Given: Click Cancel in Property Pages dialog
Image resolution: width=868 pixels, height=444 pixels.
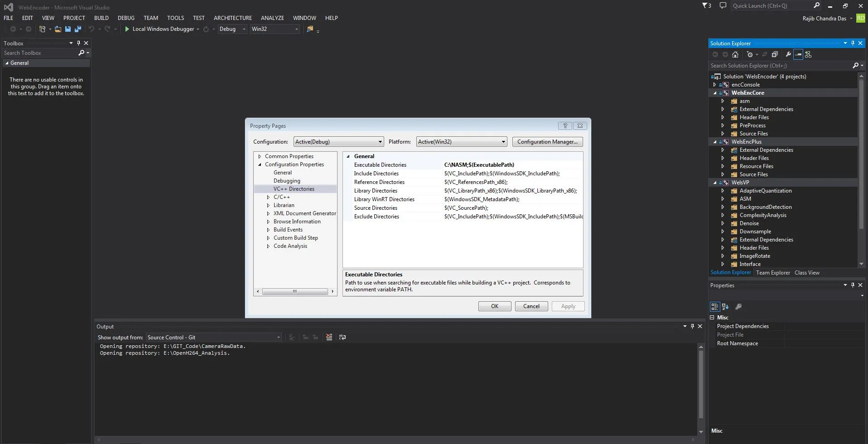Looking at the screenshot, I should [531, 306].
